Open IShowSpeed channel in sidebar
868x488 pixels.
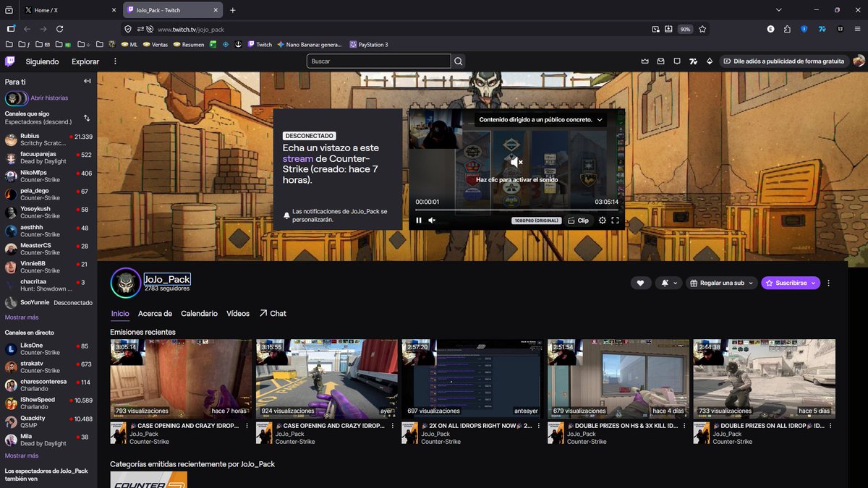tap(48, 403)
